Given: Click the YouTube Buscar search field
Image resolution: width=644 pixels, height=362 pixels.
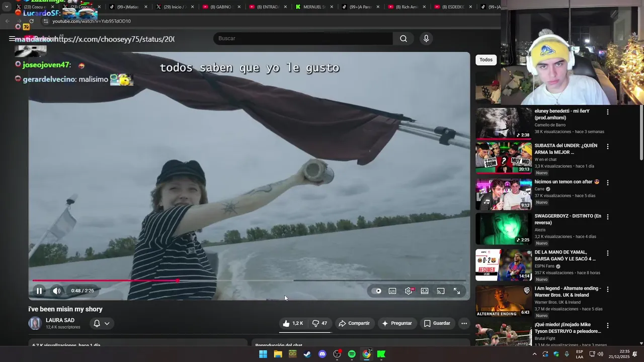Looking at the screenshot, I should (303, 38).
